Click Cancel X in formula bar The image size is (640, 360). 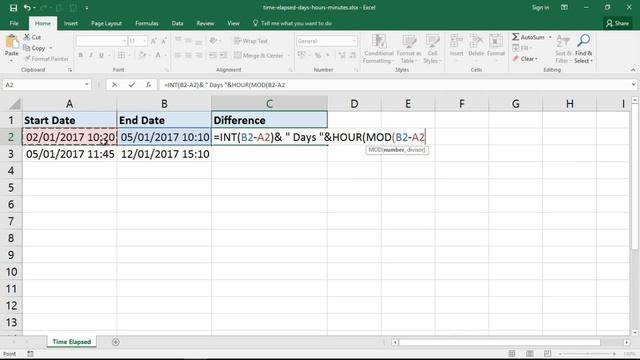coord(115,85)
